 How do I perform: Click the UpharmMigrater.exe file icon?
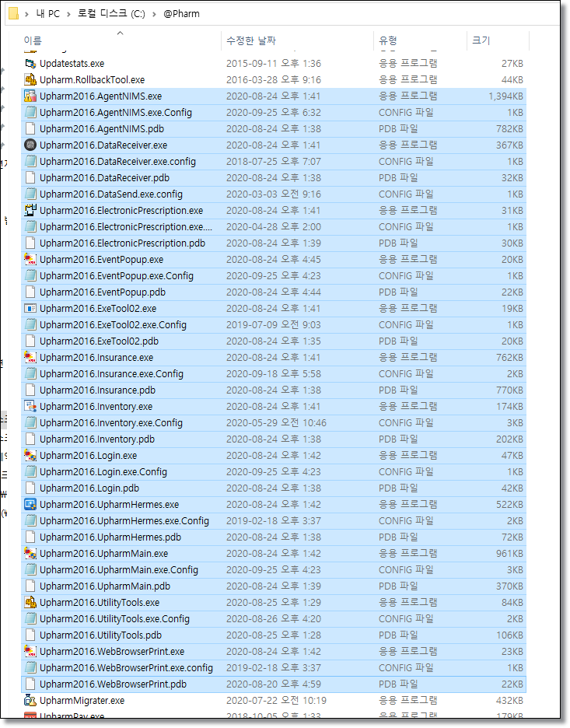click(x=30, y=701)
